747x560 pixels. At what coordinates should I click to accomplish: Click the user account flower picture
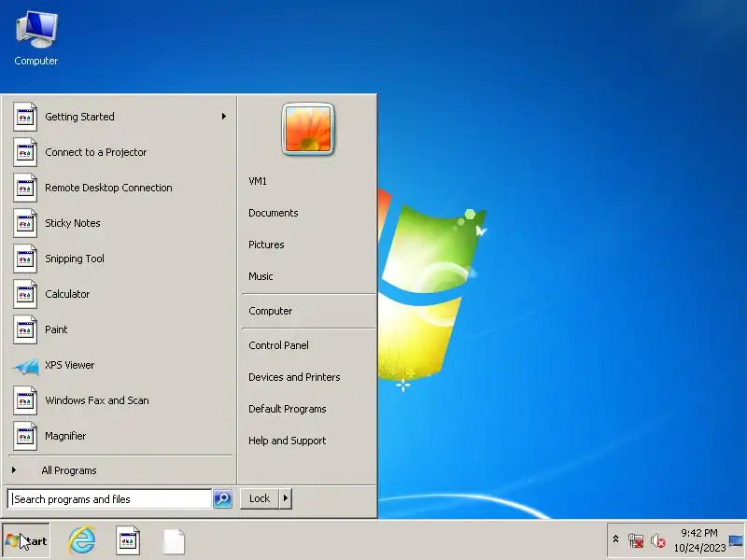point(308,129)
